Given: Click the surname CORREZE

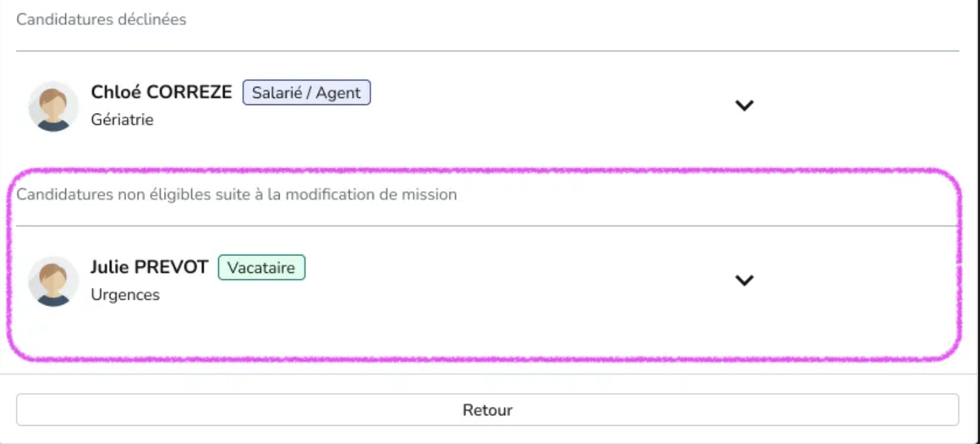Looking at the screenshot, I should click(189, 93).
